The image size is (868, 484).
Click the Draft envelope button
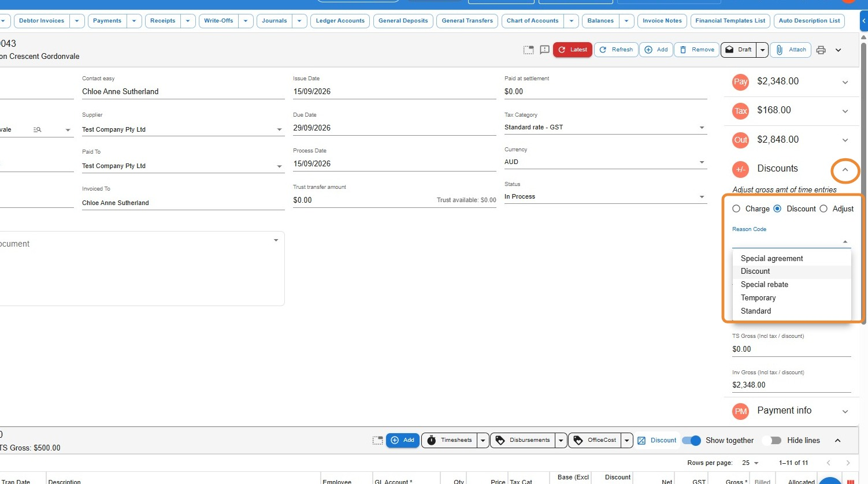point(739,50)
